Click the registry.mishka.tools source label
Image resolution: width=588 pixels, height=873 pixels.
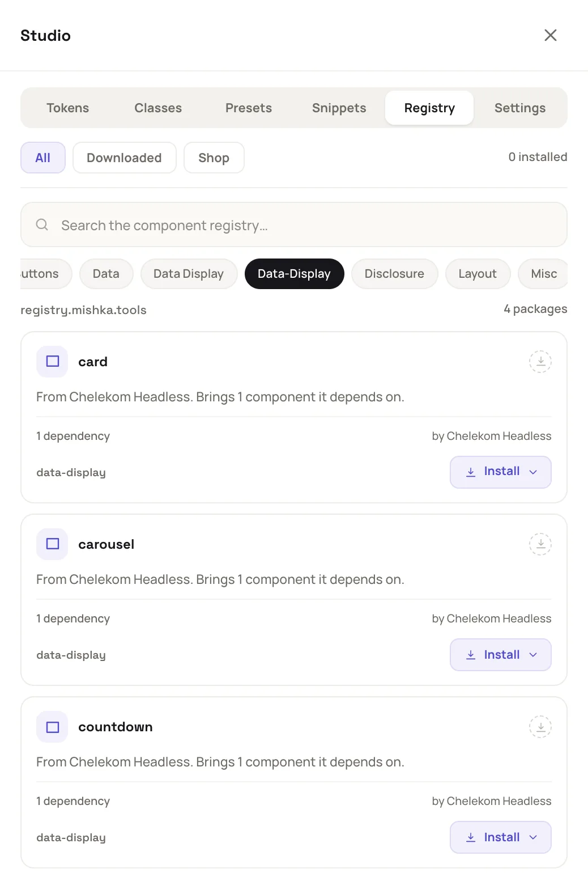pos(83,310)
